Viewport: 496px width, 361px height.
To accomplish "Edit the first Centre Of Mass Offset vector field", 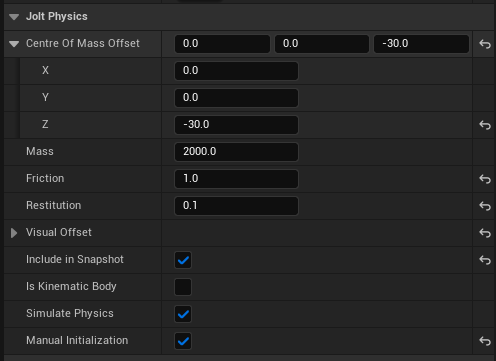I will tap(222, 44).
